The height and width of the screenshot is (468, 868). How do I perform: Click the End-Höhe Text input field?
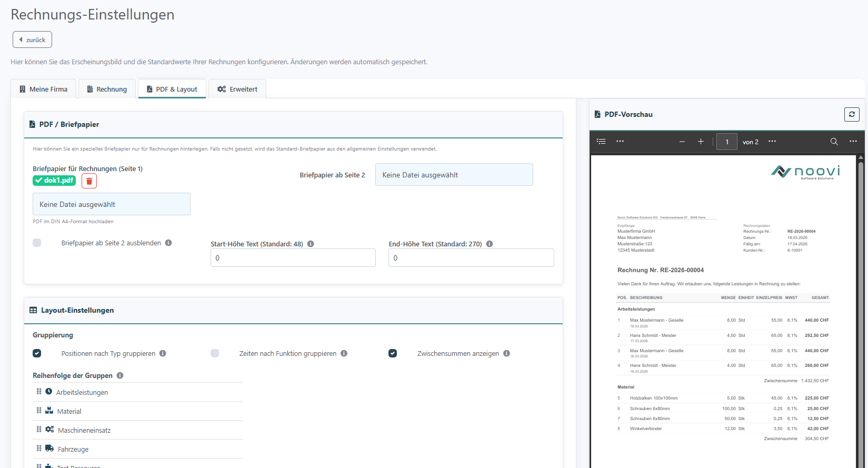(x=471, y=258)
